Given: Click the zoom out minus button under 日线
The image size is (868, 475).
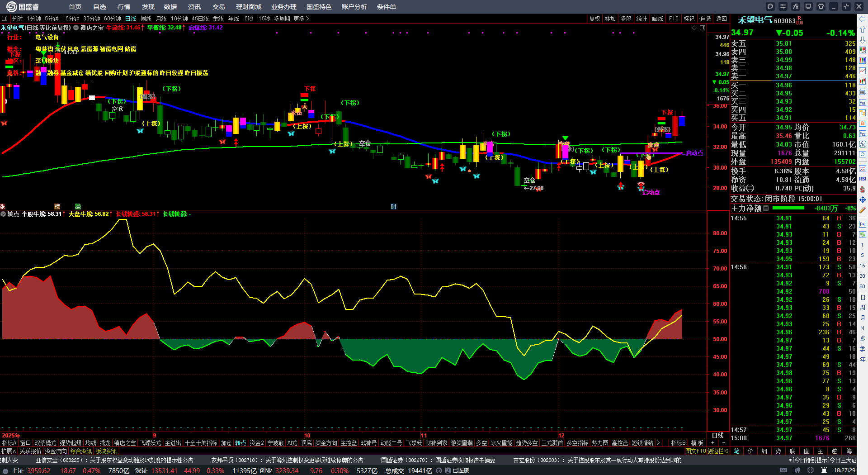Looking at the screenshot, I should pos(724,443).
